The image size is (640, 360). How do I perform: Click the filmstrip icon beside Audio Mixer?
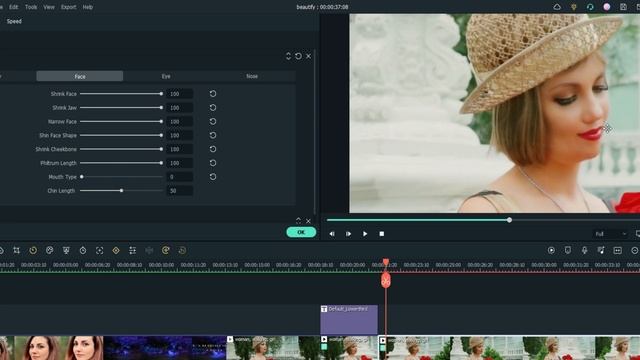[618, 250]
